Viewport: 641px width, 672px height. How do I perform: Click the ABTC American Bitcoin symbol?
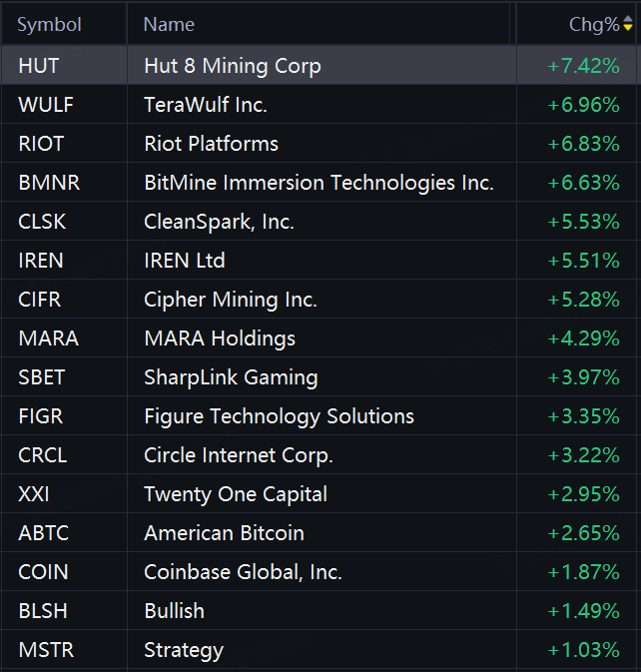[x=44, y=533]
